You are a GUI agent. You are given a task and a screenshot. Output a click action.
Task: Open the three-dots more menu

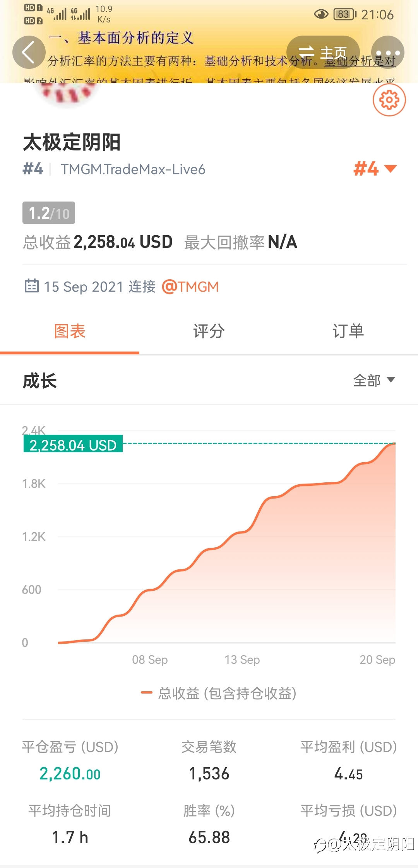coord(388,52)
